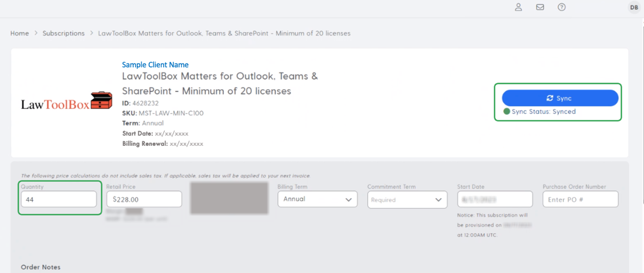Open the user profile icon

[x=519, y=7]
